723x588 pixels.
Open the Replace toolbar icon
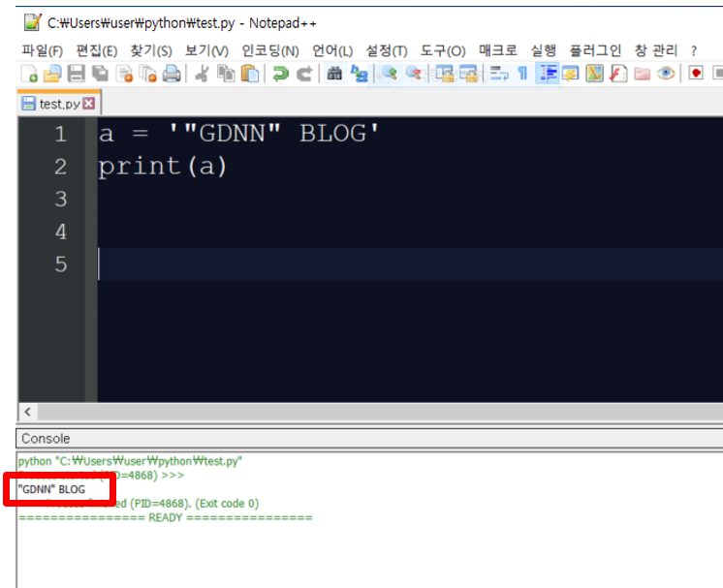click(x=359, y=74)
